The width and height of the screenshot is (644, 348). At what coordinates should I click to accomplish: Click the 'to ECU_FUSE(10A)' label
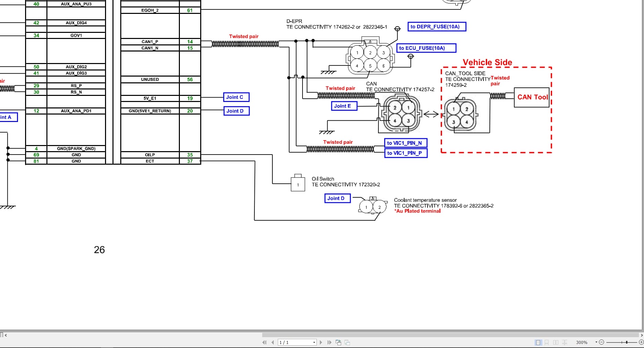[426, 48]
